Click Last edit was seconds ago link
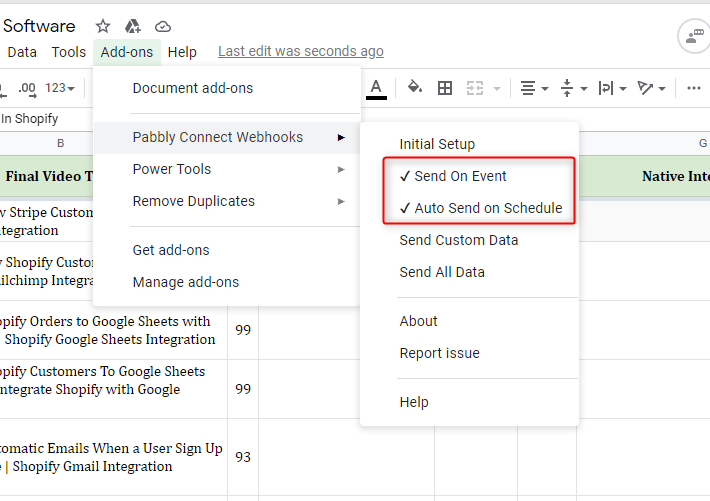 click(x=301, y=51)
